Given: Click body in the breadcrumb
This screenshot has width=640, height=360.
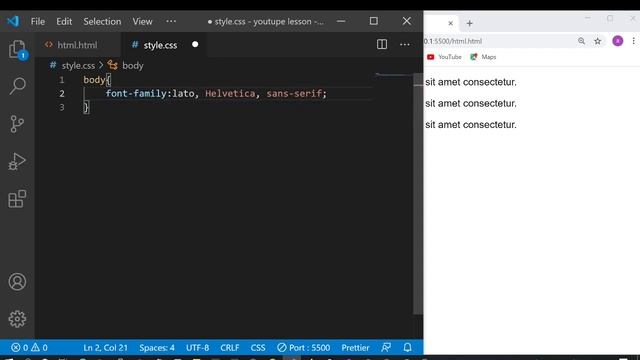Looking at the screenshot, I should (x=133, y=65).
